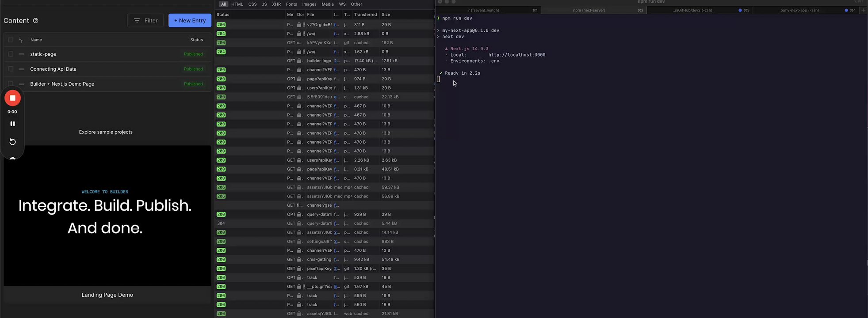Viewport: 868px width, 318px height.
Task: Open the static-page content entry
Action: (43, 54)
